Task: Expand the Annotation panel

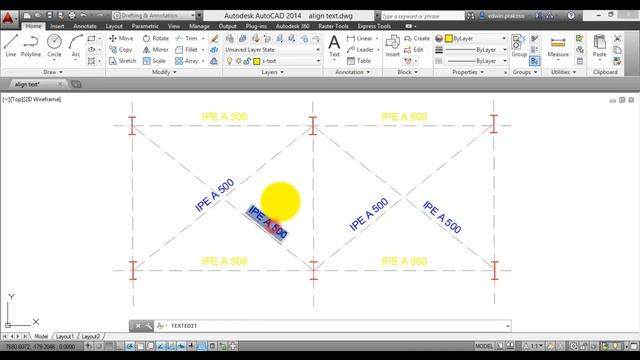Action: 353,72
